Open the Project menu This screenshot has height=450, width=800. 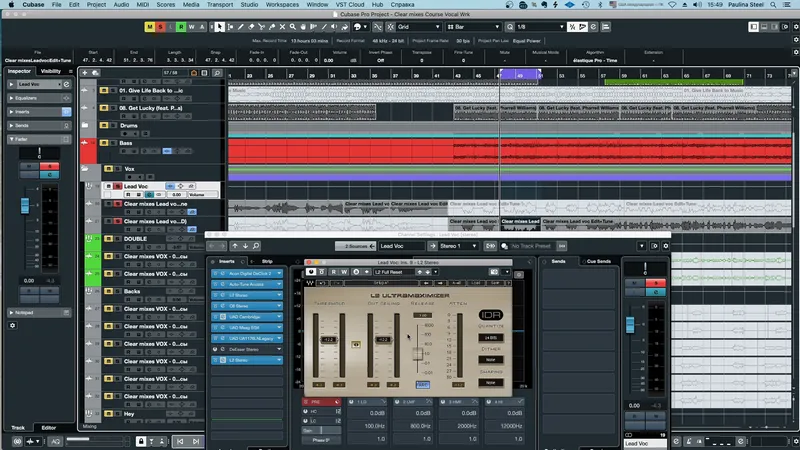[x=96, y=5]
